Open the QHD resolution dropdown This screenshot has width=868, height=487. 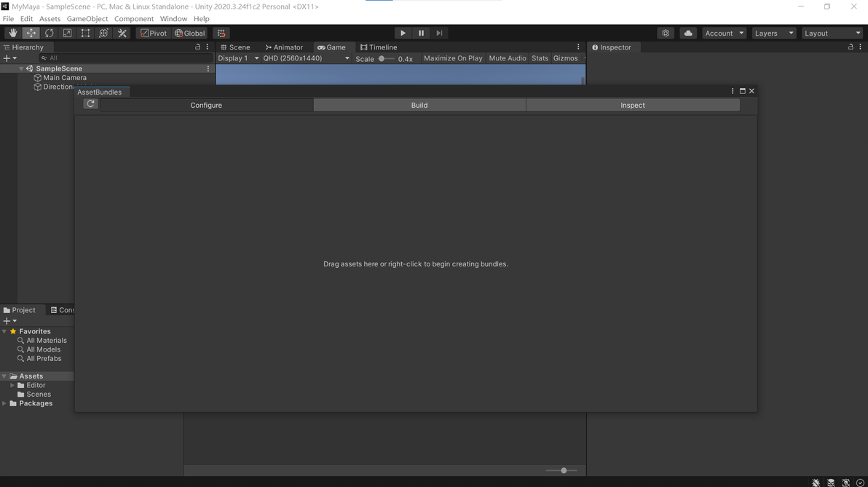pyautogui.click(x=306, y=58)
